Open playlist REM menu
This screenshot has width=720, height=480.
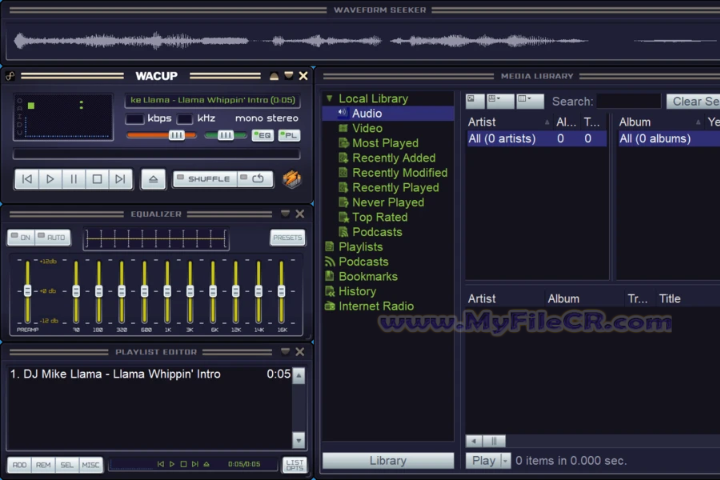click(x=43, y=465)
